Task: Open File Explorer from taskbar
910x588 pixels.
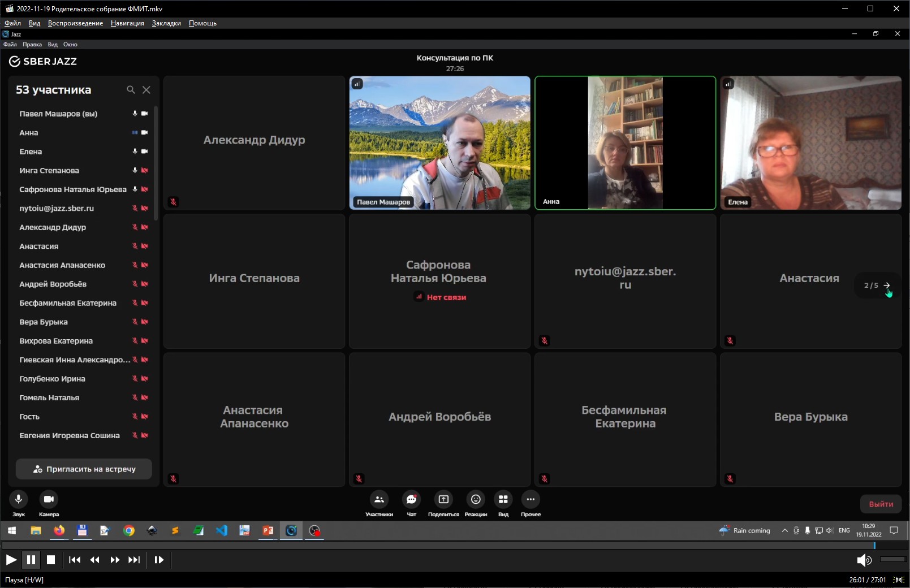Action: pyautogui.click(x=36, y=530)
